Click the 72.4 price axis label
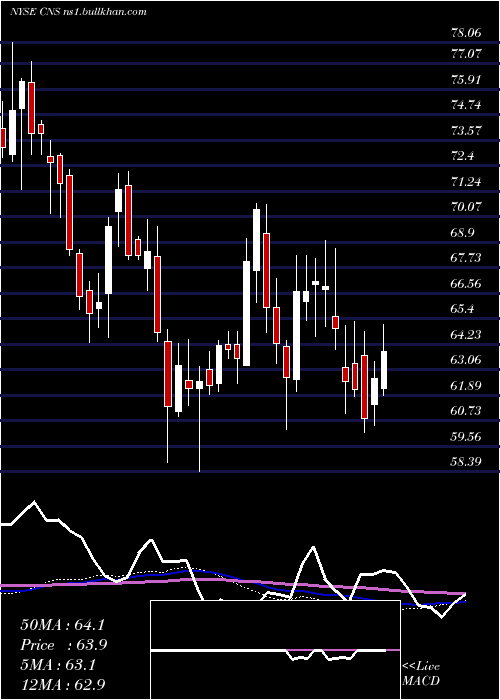 tap(463, 156)
